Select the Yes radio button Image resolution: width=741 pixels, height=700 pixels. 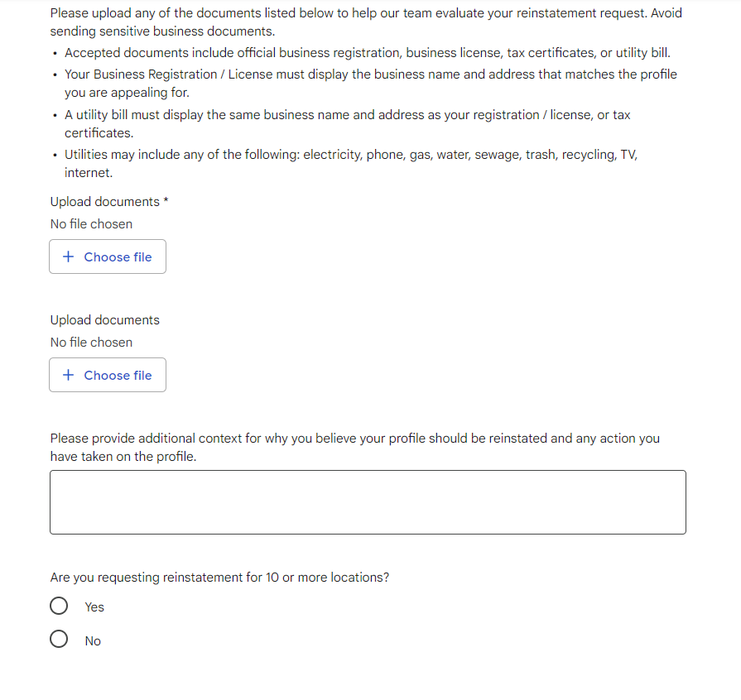pos(59,606)
